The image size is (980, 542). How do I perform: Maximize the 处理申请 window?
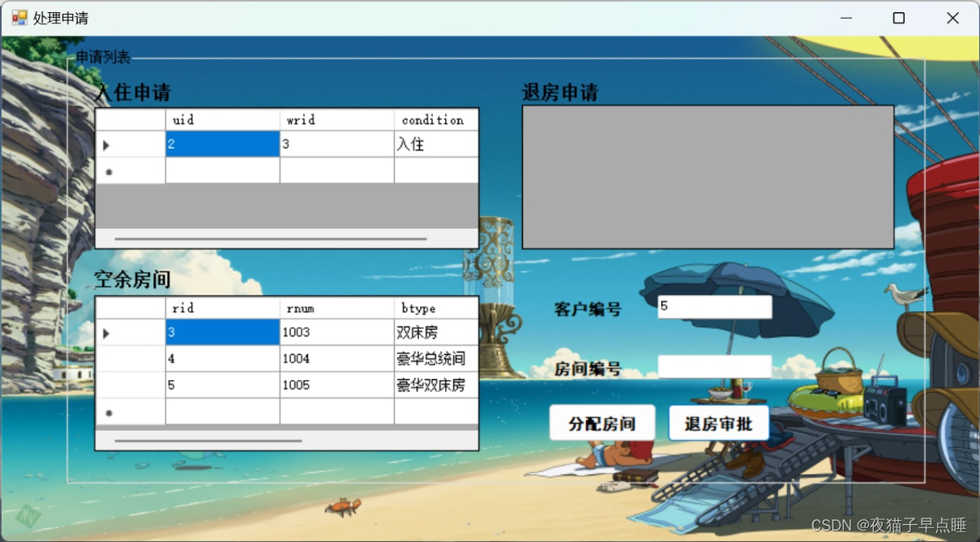tap(898, 18)
